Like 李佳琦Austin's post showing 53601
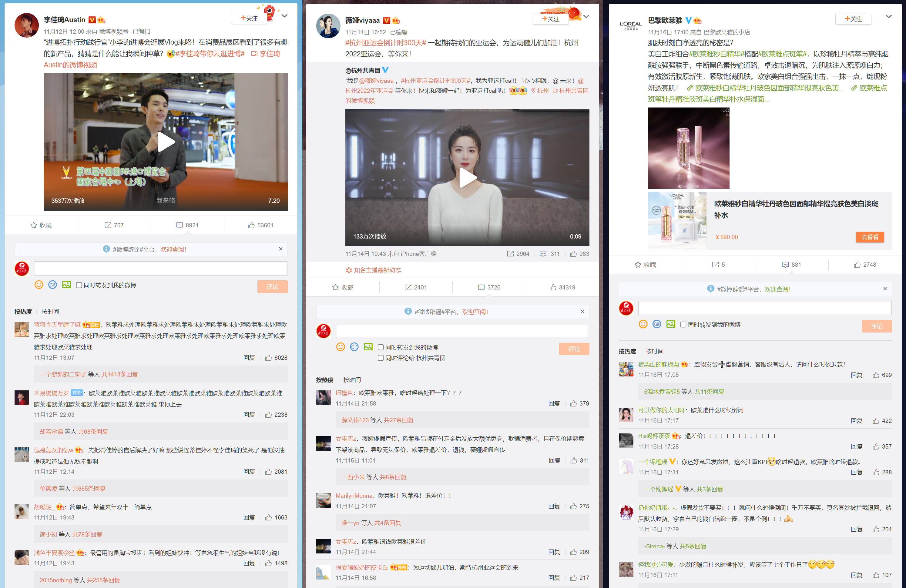 [261, 225]
